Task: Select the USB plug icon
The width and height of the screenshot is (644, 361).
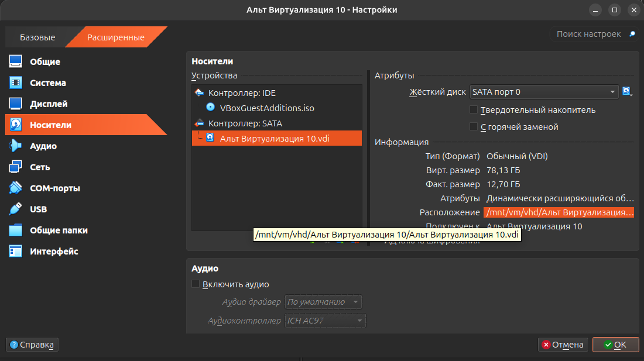Action: point(16,209)
